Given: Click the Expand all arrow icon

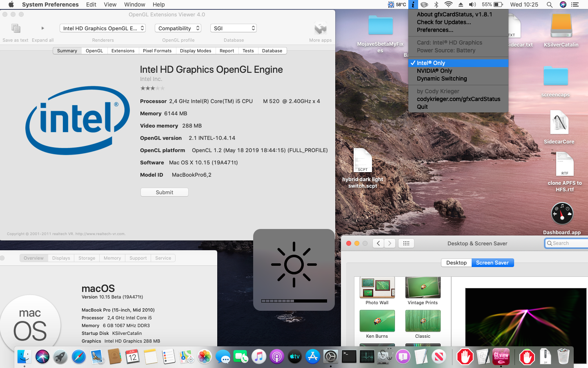Looking at the screenshot, I should 42,28.
